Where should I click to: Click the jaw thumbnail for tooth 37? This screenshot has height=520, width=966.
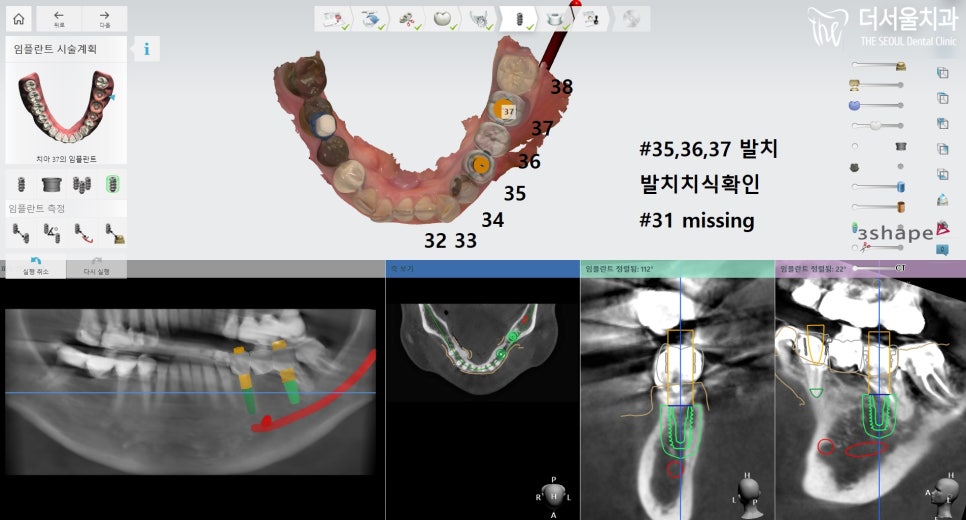pyautogui.click(x=66, y=108)
